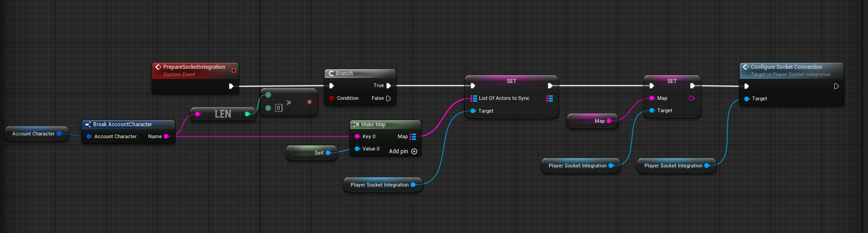The height and width of the screenshot is (233, 868).
Task: Select the Self reference node
Action: [x=312, y=153]
